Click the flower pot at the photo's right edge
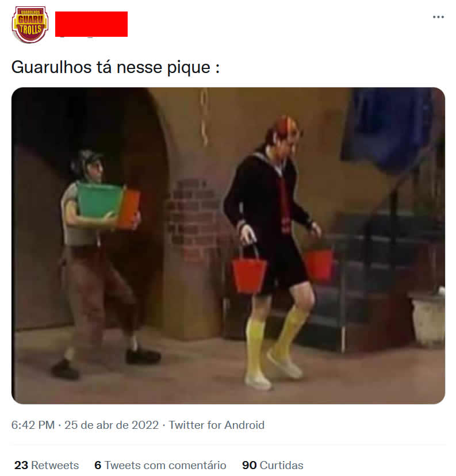The width and height of the screenshot is (456, 476). click(428, 317)
